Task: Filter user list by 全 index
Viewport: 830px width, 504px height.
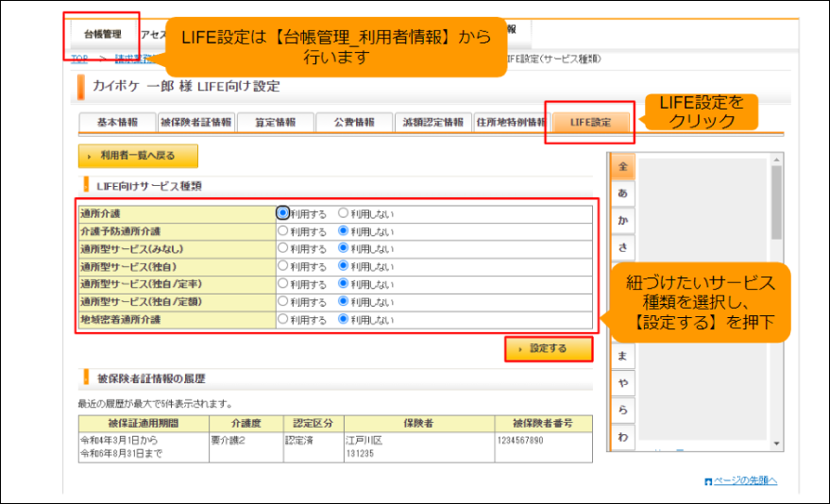Action: pos(623,167)
